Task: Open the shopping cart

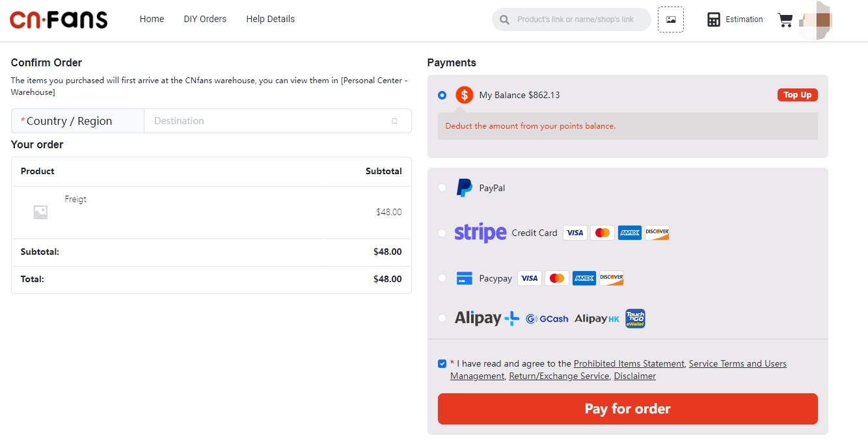Action: 785,20
